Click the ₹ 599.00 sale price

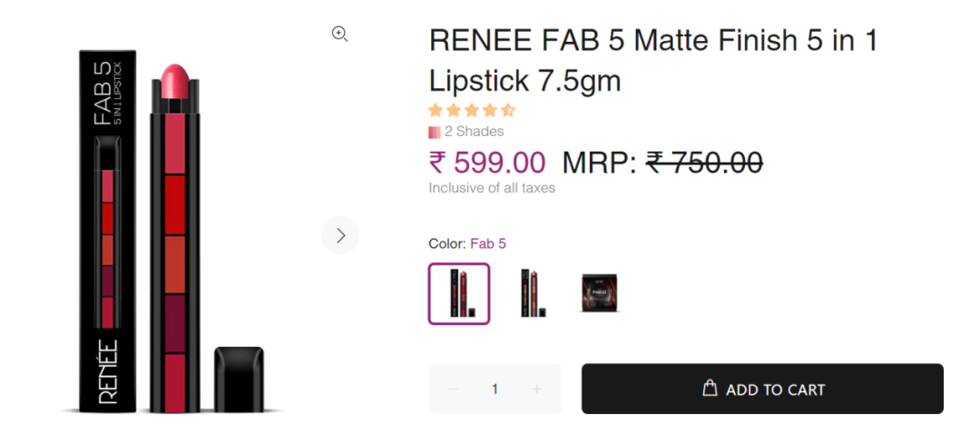487,163
